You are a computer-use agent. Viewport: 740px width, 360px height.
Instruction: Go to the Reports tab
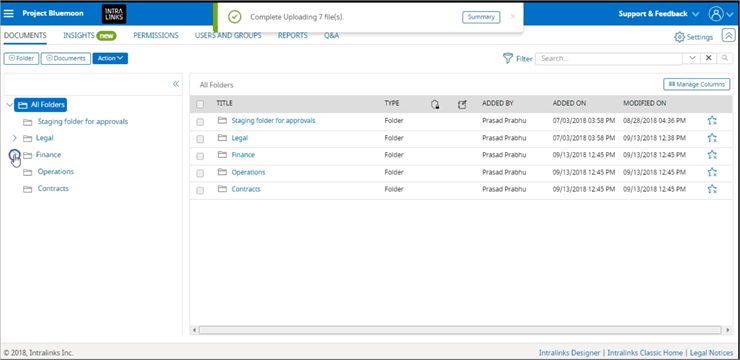pyautogui.click(x=293, y=35)
